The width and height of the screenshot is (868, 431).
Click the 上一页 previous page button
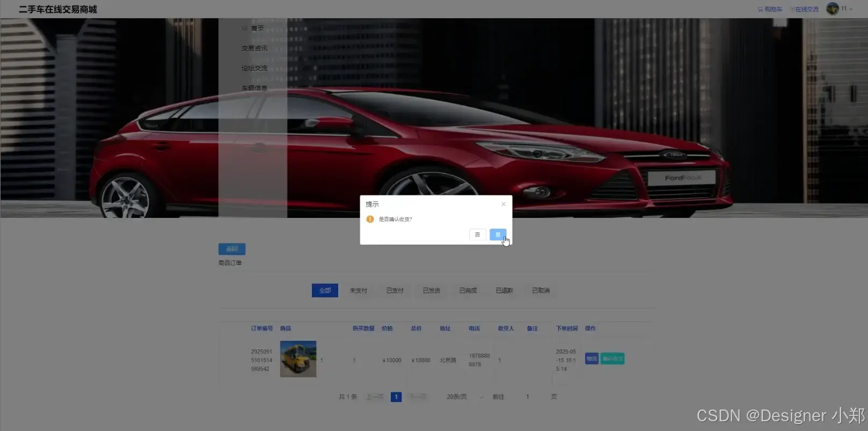[375, 397]
